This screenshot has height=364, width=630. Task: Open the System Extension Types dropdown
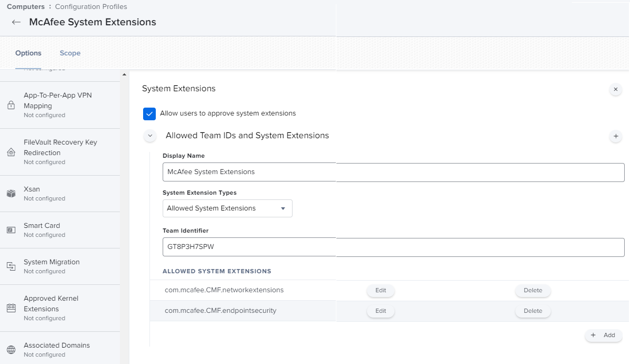[x=227, y=208]
